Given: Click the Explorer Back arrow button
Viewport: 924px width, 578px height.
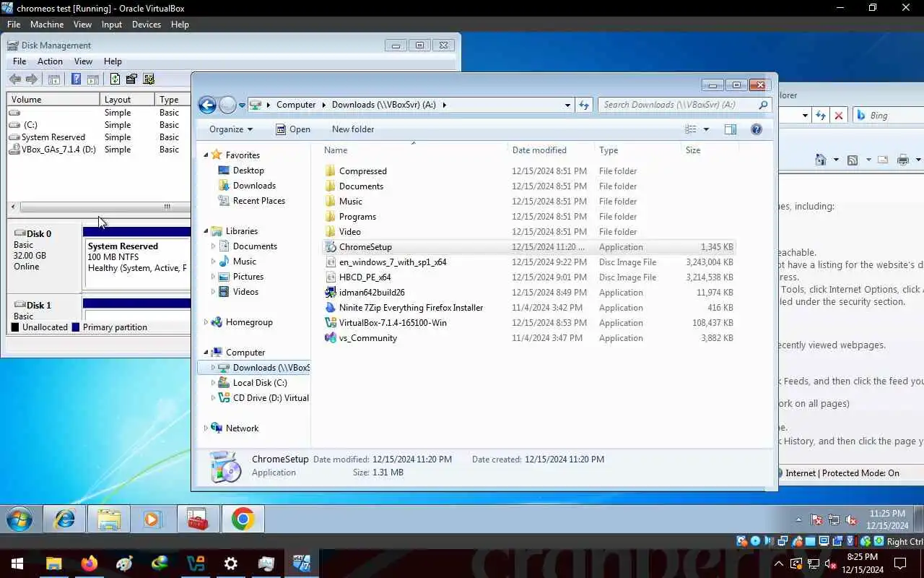Looking at the screenshot, I should tap(207, 105).
